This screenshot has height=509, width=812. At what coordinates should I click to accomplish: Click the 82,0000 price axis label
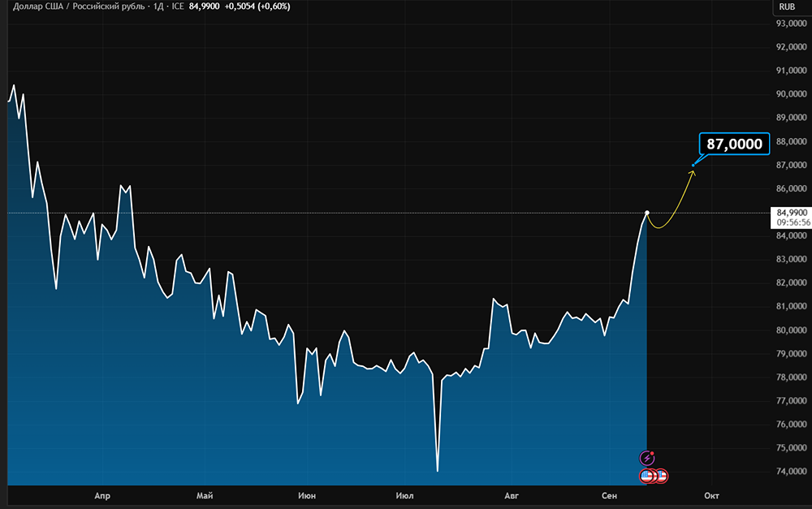point(791,283)
